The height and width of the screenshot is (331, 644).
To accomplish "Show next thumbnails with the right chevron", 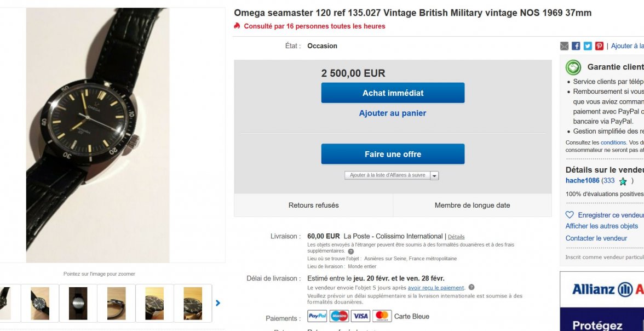I will (x=218, y=303).
